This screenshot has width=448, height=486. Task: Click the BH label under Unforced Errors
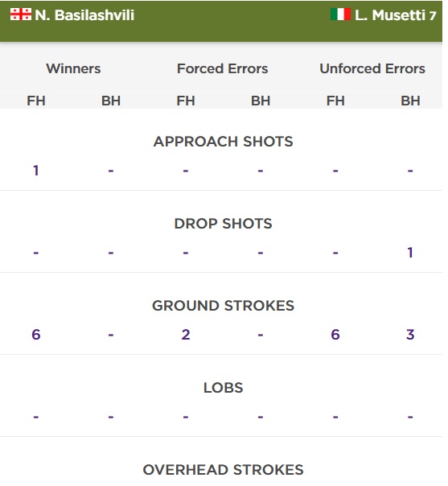point(410,101)
